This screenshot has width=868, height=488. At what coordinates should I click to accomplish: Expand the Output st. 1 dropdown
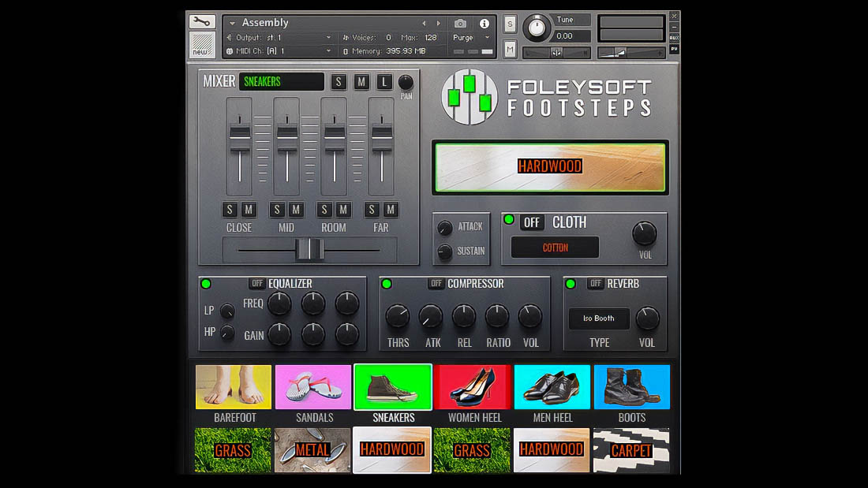[x=280, y=38]
